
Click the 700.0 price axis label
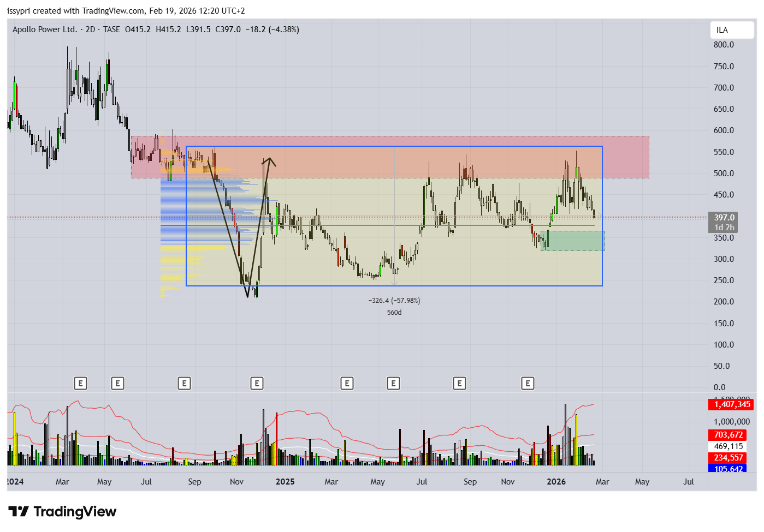point(724,88)
